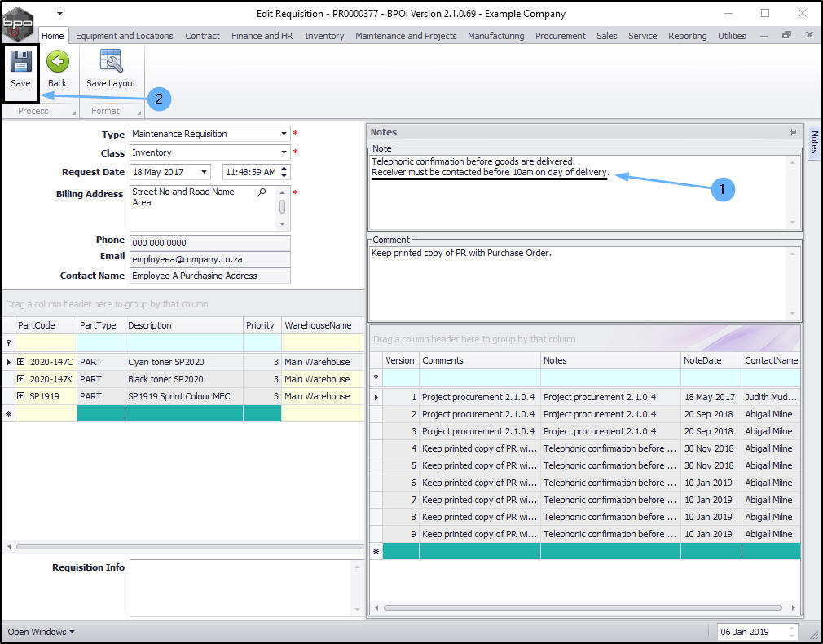Pin the Notes panel with pushpin icon
This screenshot has width=823, height=644.
click(x=792, y=132)
